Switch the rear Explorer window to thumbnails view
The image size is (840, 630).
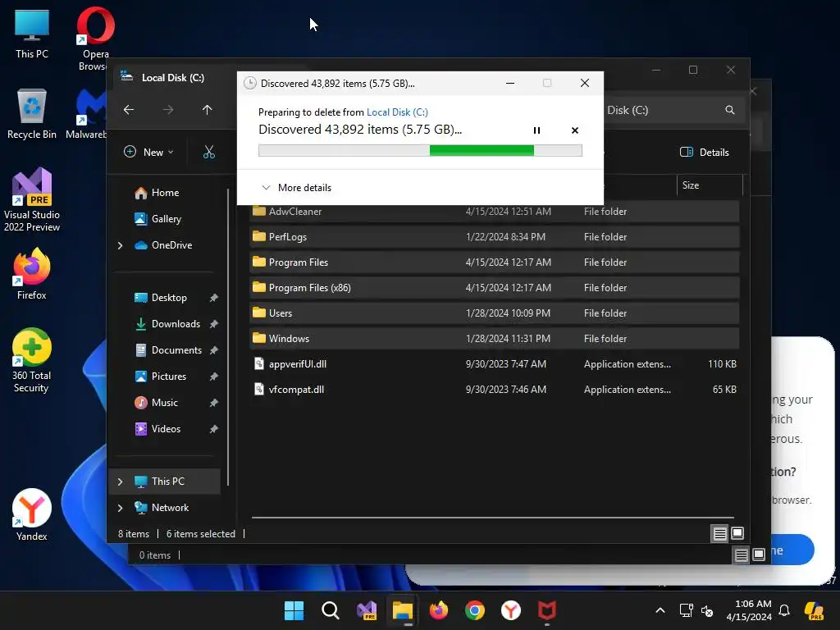click(759, 555)
